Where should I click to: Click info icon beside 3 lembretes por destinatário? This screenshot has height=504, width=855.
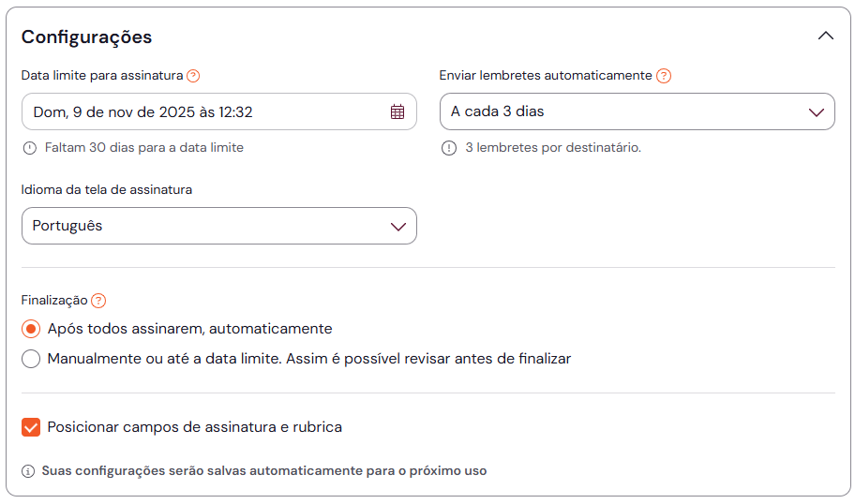point(449,148)
